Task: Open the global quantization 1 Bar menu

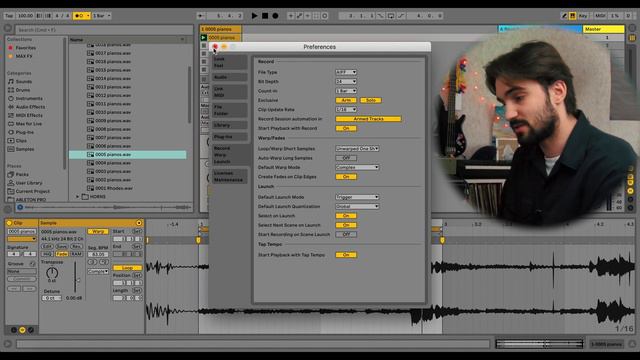Action: click(x=102, y=16)
